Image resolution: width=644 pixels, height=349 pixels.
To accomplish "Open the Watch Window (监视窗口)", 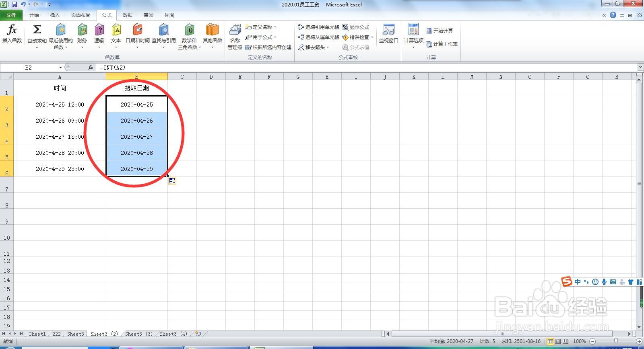I will pos(388,34).
